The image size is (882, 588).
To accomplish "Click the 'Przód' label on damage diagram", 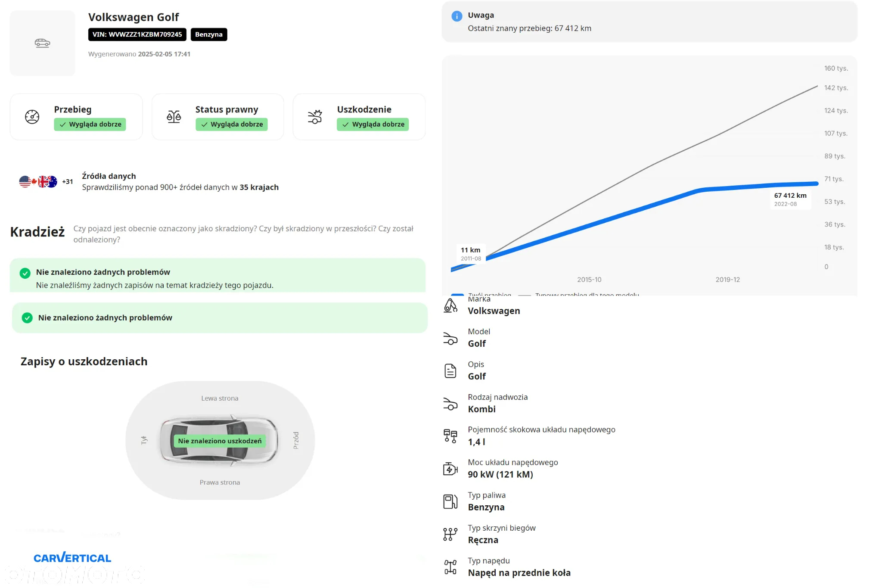I will (296, 440).
